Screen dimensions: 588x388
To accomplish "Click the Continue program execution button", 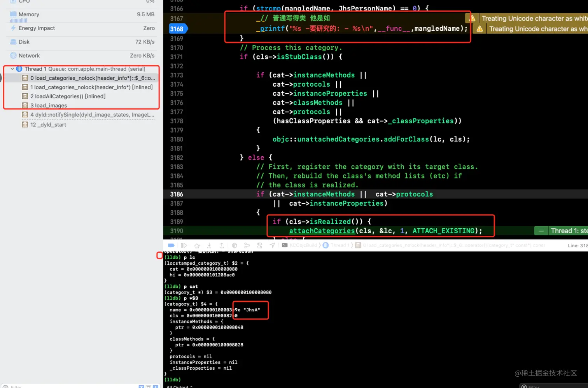I will coord(184,245).
